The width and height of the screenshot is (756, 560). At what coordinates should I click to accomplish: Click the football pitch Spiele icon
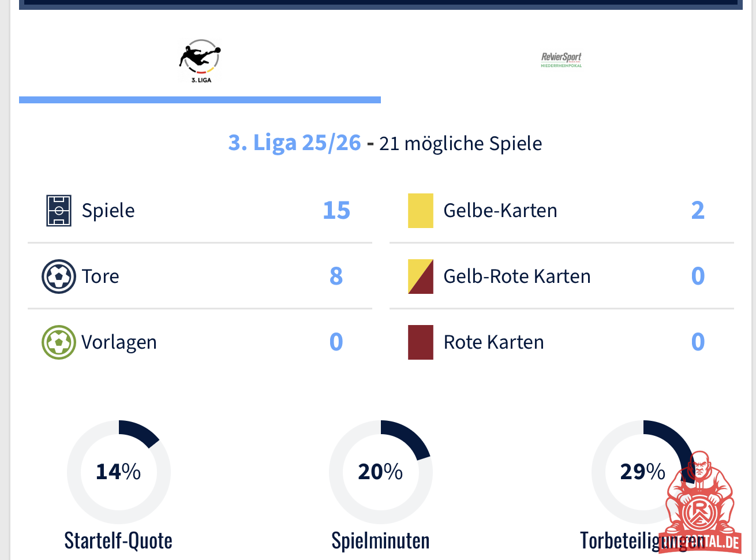[x=59, y=211]
